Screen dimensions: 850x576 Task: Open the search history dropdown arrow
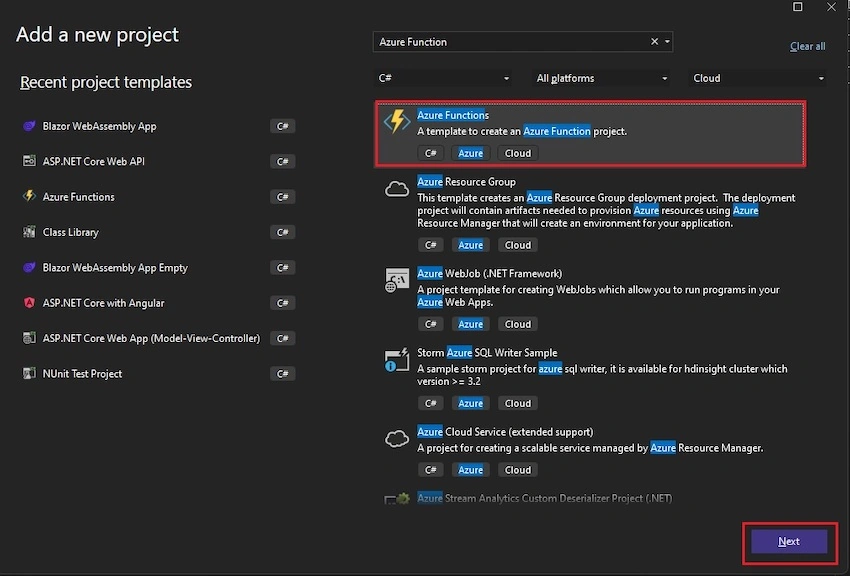[667, 42]
